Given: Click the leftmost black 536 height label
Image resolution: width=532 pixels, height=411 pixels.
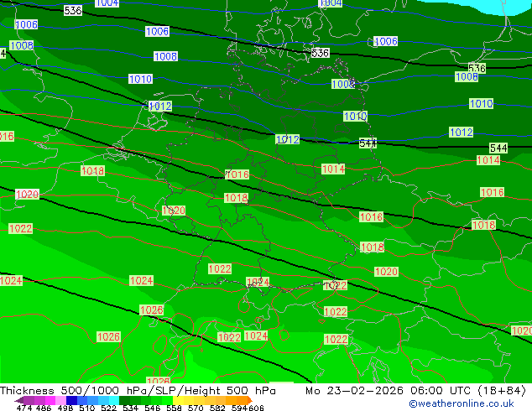Looking at the screenshot, I should tap(73, 11).
